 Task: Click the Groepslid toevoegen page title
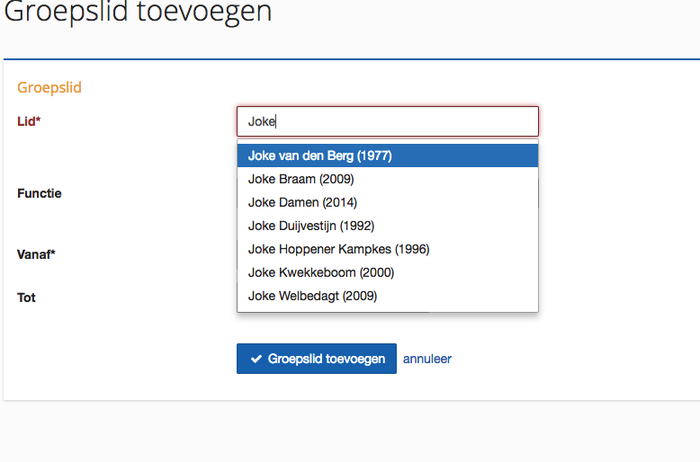[x=138, y=14]
